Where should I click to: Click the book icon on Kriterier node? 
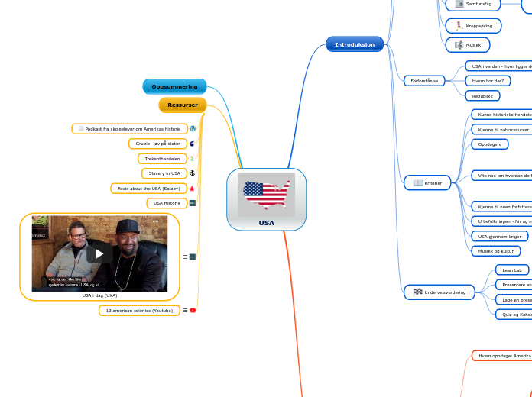[x=417, y=183]
